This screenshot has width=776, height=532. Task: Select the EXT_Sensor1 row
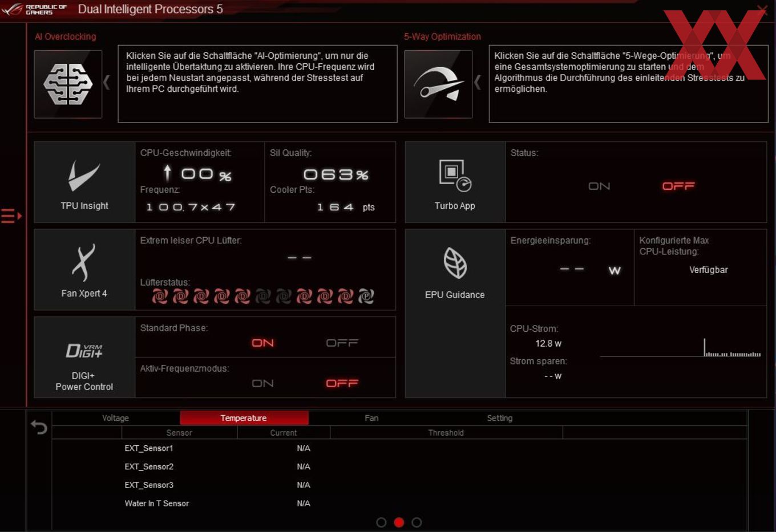tap(399, 448)
